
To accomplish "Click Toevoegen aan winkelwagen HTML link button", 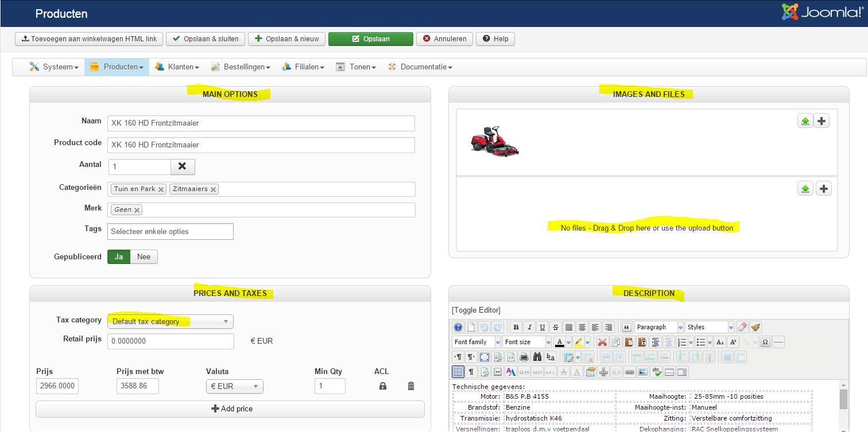I will 89,39.
